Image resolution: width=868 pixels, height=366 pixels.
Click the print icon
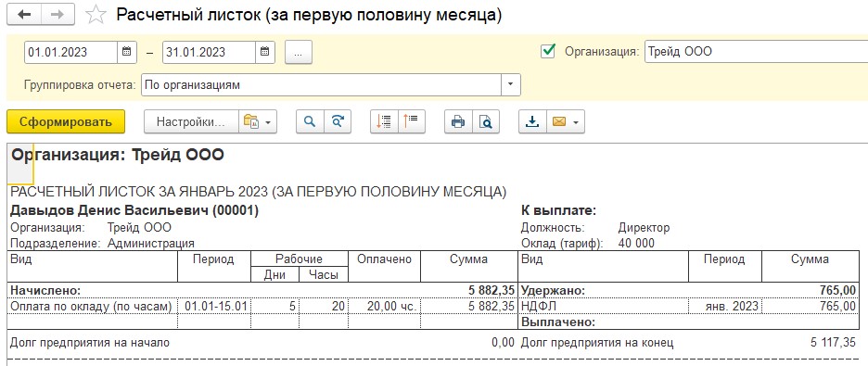[458, 121]
